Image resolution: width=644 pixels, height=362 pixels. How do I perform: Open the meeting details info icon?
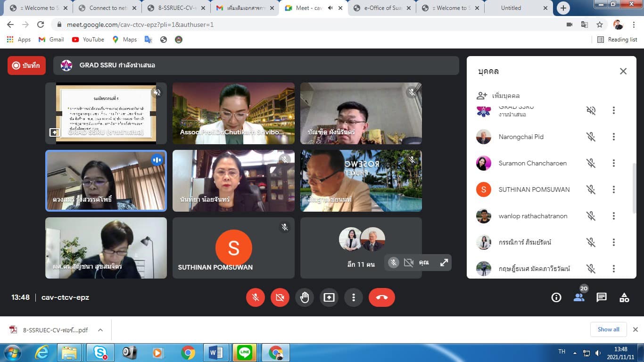tap(556, 297)
